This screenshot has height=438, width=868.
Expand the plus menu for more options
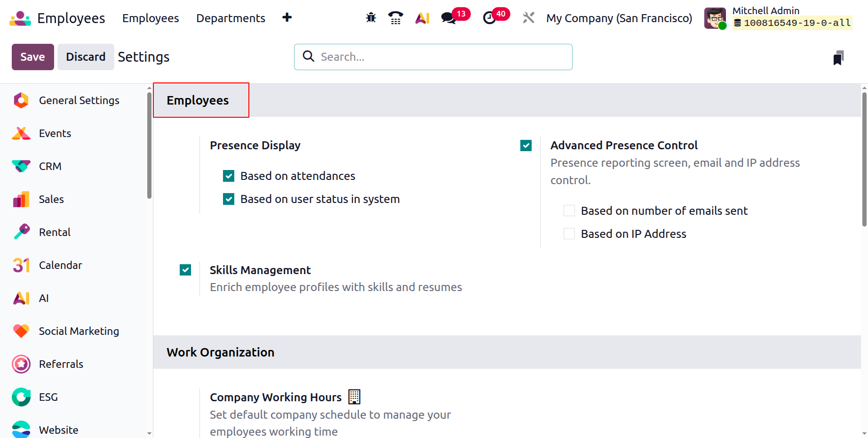tap(287, 18)
